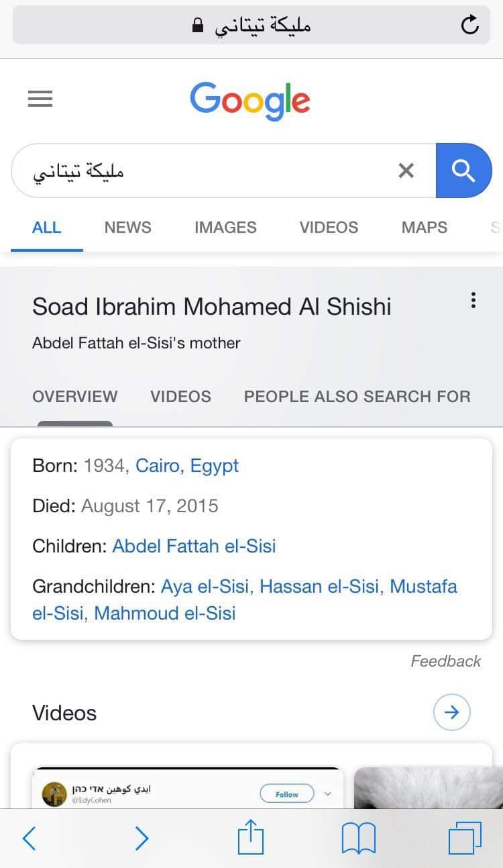Show open tabs with the tabs icon

coord(465,838)
